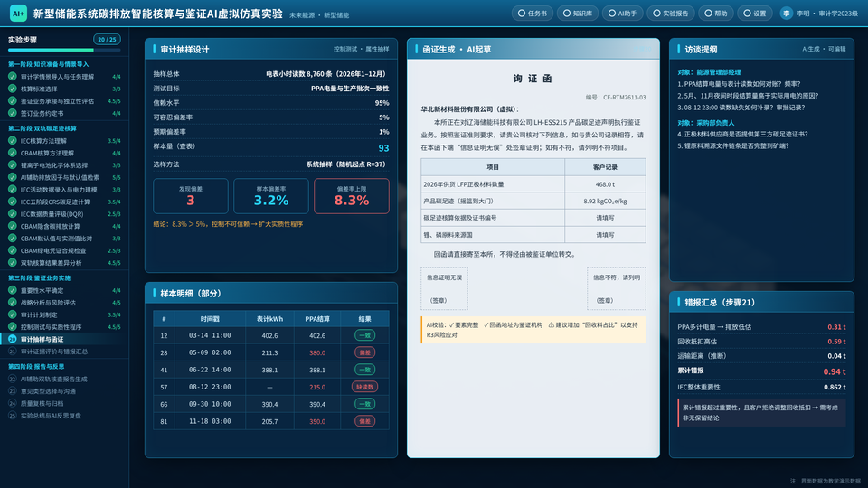Click the 第二阶段 双轨碳足迹核算 heading

pos(42,128)
